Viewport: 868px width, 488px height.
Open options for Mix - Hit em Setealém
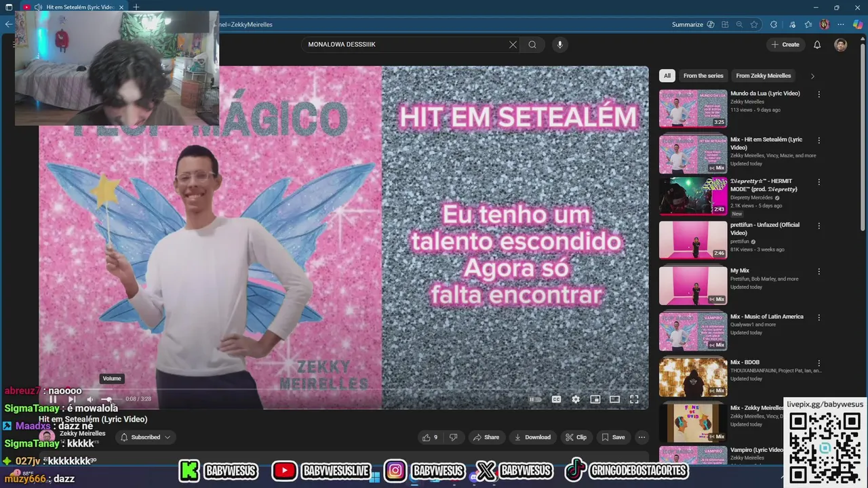point(819,140)
